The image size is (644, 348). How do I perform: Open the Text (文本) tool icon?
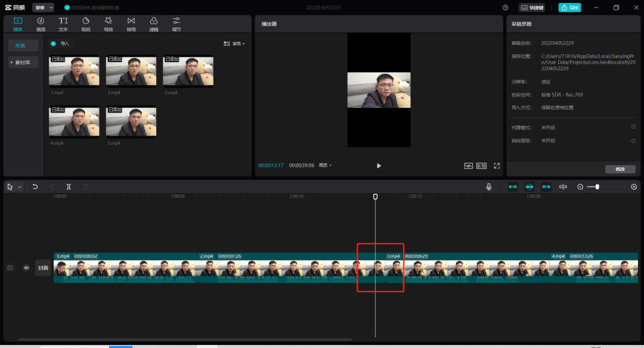pos(63,24)
